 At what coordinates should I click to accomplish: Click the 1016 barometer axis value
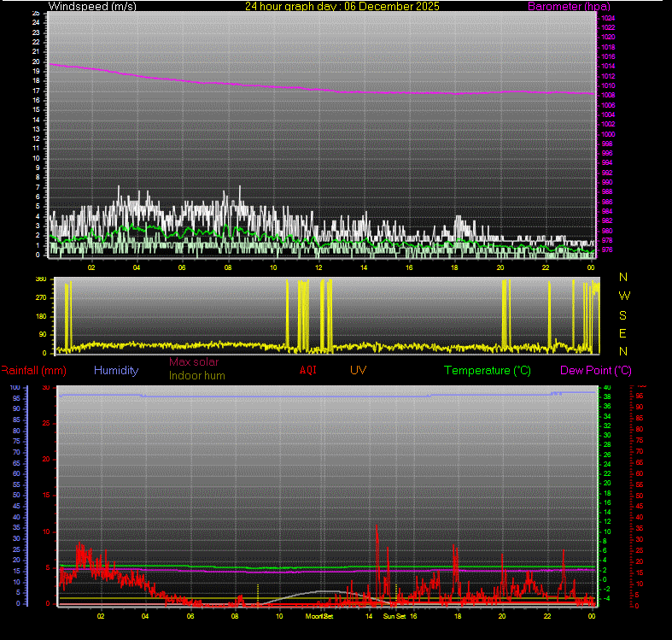(x=608, y=56)
